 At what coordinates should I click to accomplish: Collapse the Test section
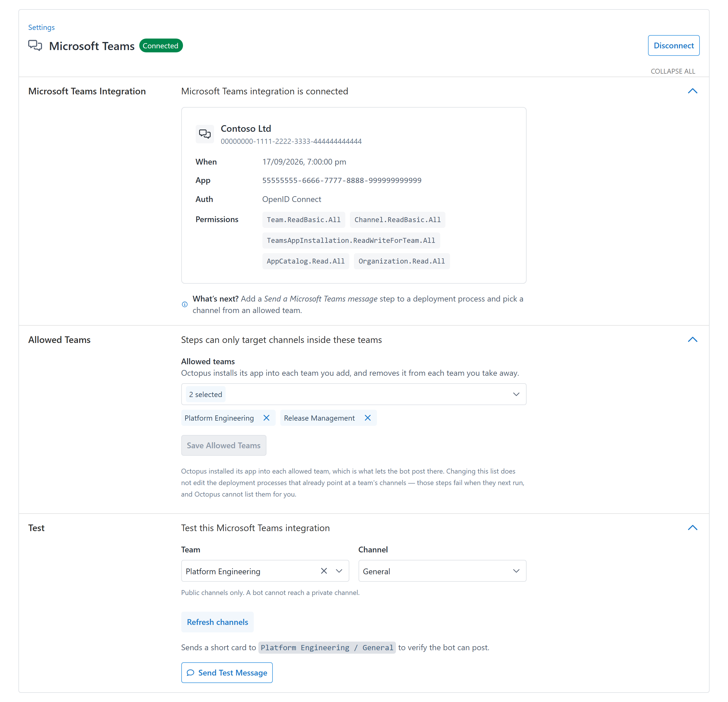(693, 528)
